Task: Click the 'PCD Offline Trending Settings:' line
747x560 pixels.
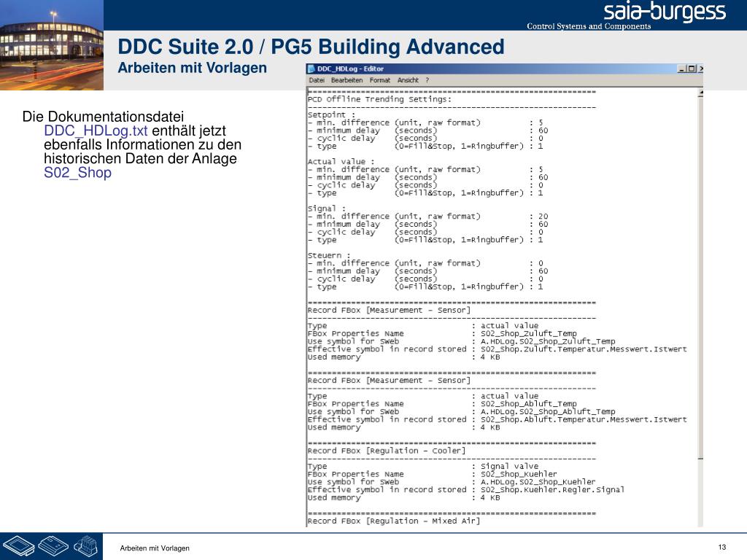Action: coord(379,99)
